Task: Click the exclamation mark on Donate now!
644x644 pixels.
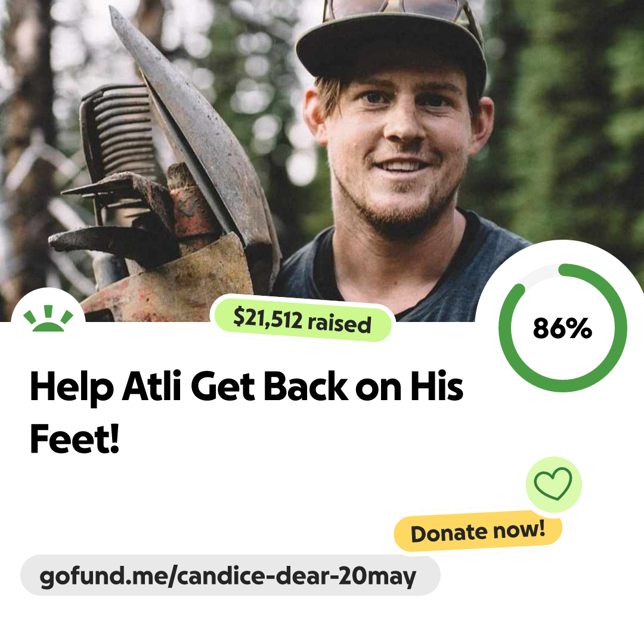Action: 541,528
